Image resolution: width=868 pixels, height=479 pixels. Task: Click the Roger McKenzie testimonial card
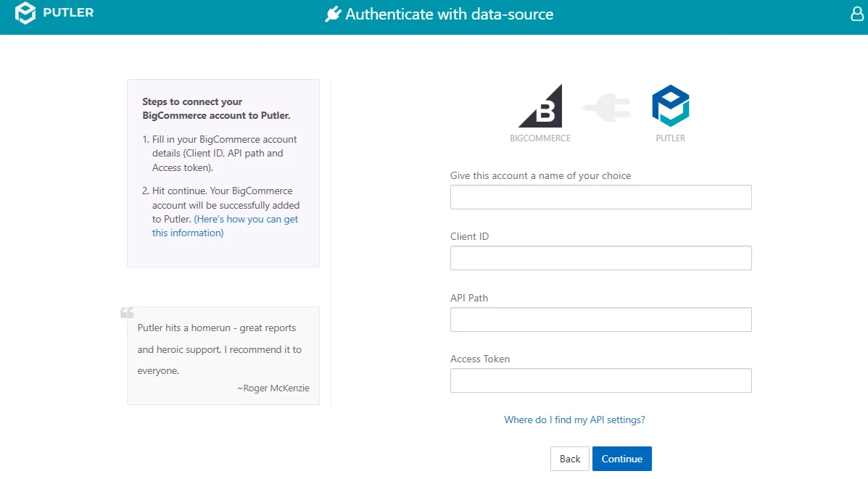223,356
